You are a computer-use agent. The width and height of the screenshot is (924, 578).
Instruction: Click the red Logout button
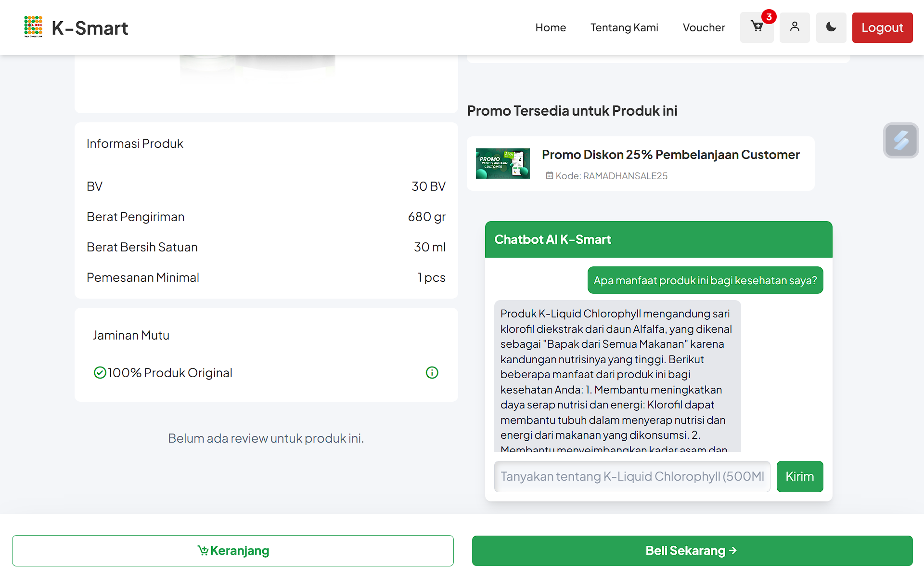[x=882, y=27]
